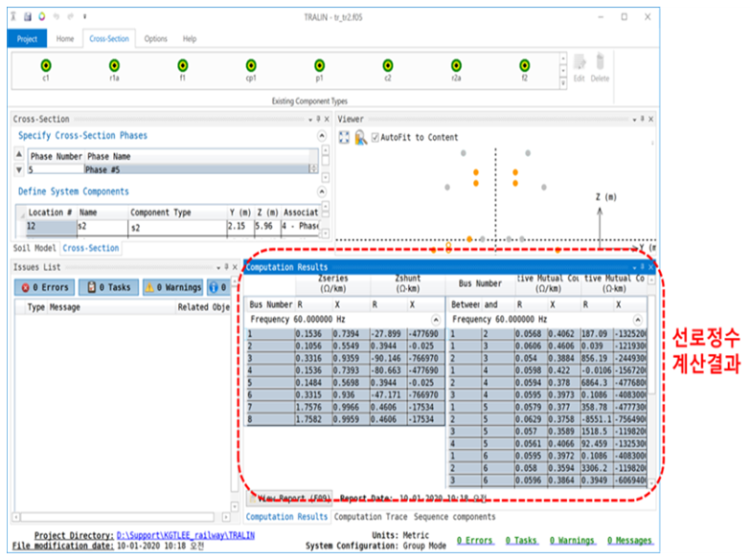Select the p1 component type icon
The width and height of the screenshot is (750, 560).
pos(320,65)
